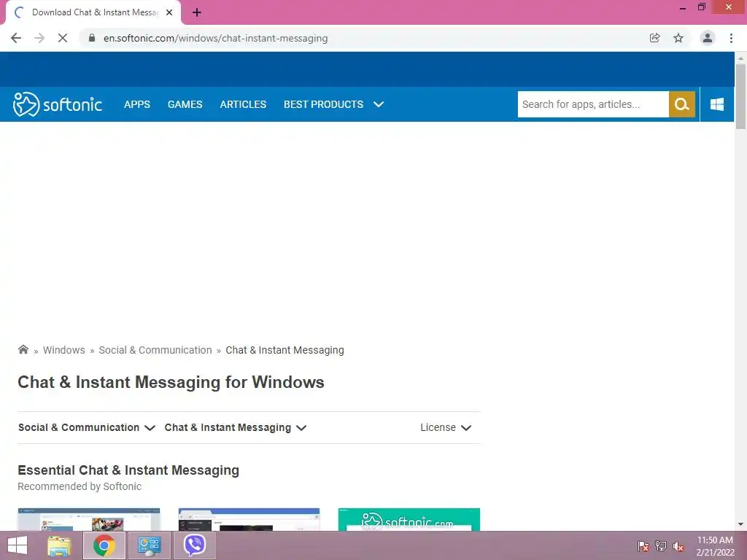Expand the BEST PRODUCTS menu
Viewport: 747px width, 560px height.
[x=333, y=104]
